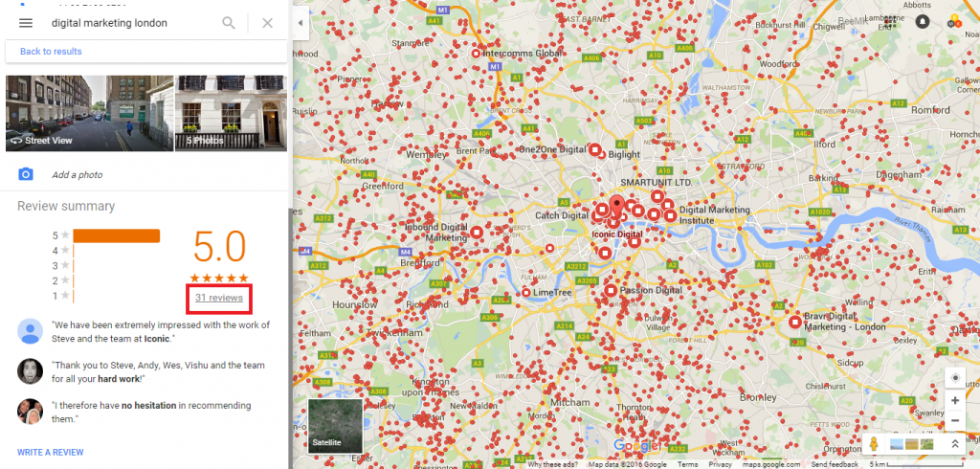Click the Wembley place name
980x469 pixels.
(x=426, y=154)
